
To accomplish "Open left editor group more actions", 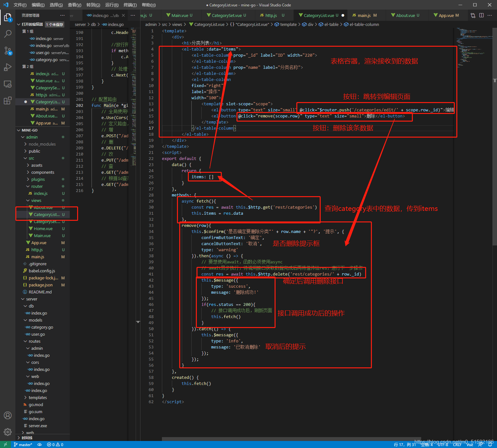I will [133, 15].
